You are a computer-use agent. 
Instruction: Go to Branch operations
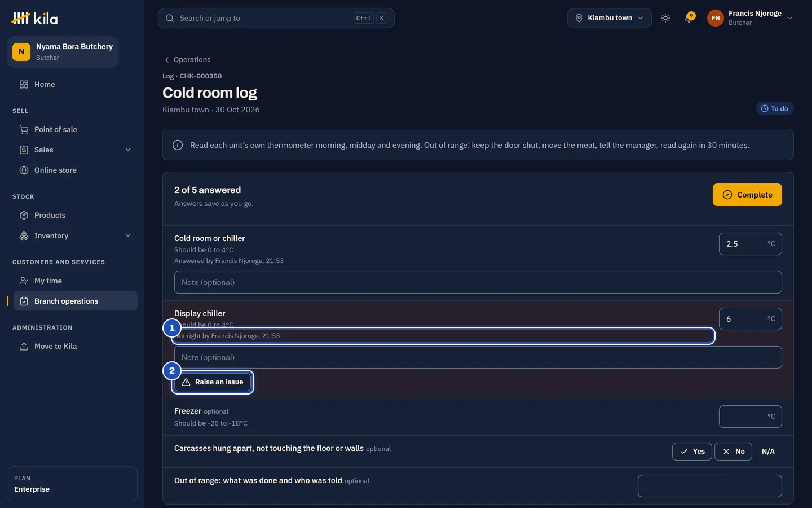coord(74,301)
